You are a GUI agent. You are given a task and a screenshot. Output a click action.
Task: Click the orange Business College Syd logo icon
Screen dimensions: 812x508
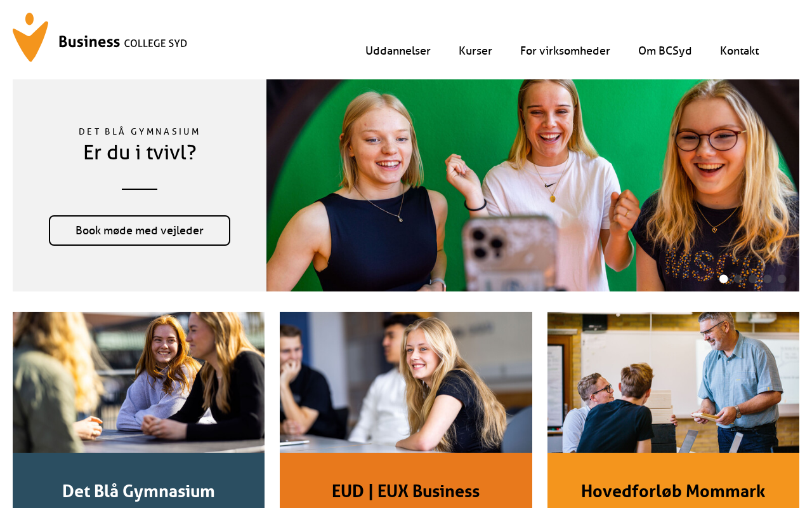coord(30,37)
